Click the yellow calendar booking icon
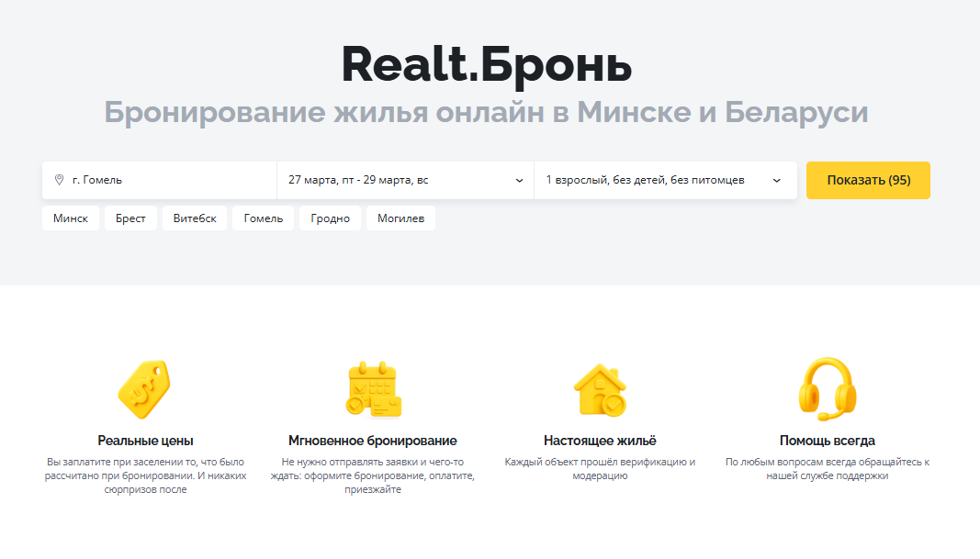This screenshot has width=980, height=559. (373, 389)
